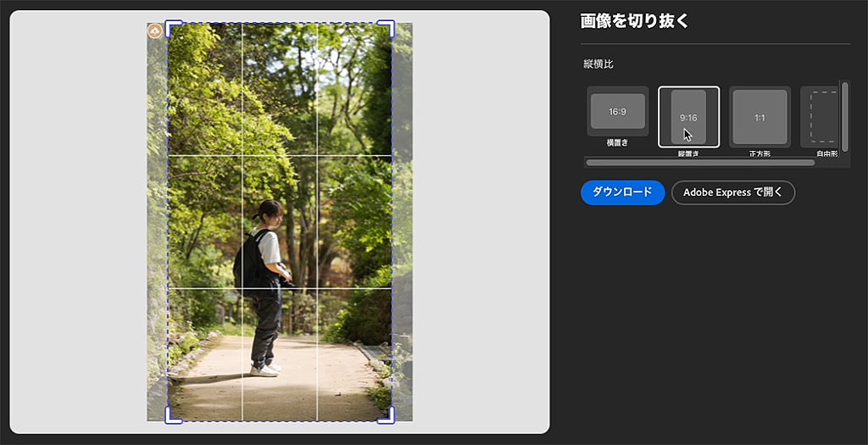Pick the 1:1 square aspect ratio
Viewport: 868px width, 445px height.
pos(759,117)
